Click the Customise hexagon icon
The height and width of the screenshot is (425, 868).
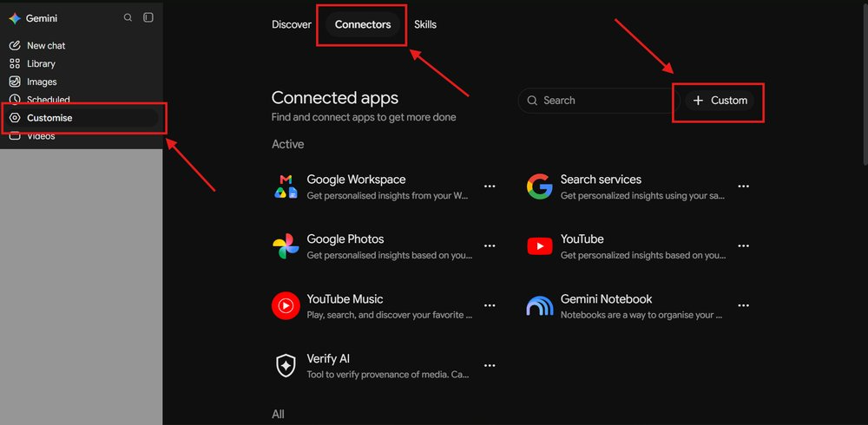click(x=15, y=118)
